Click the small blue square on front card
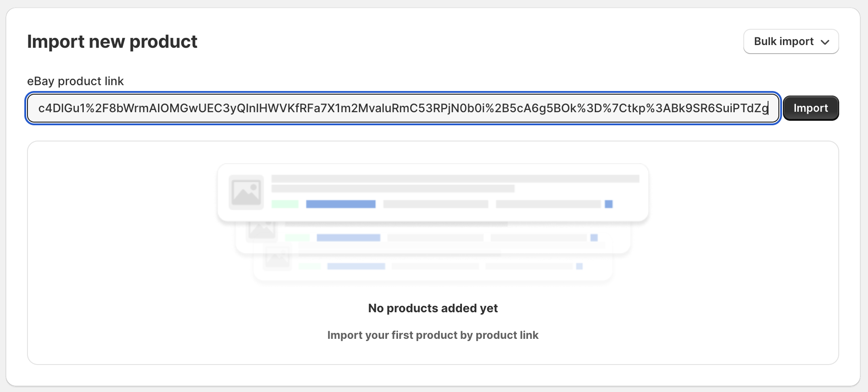Screen dimensions: 868x392 (609, 204)
